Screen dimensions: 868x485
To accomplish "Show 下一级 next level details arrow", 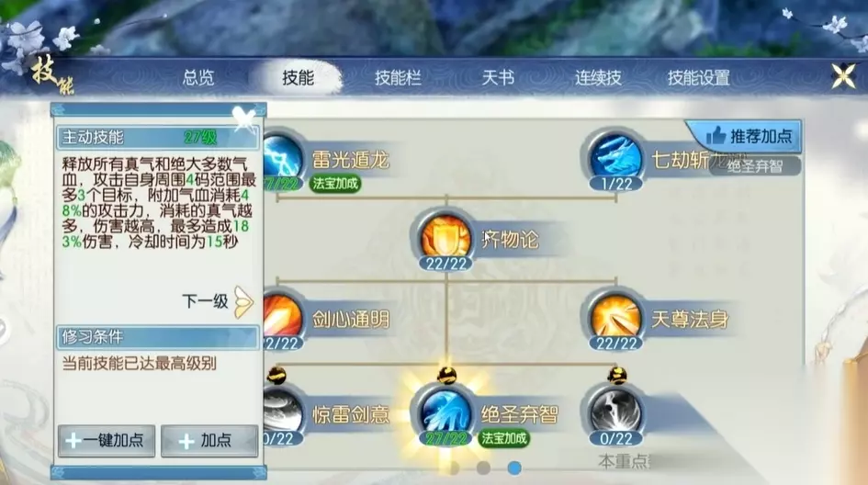I will pos(243,301).
